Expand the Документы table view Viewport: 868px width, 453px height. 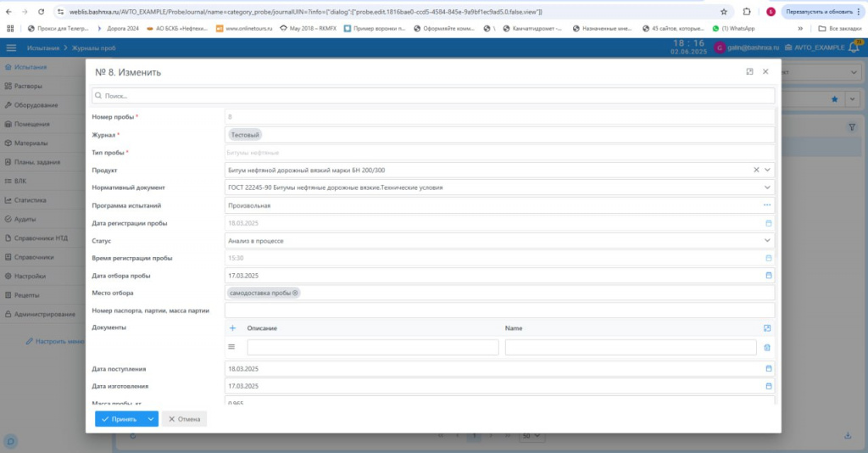tap(767, 327)
